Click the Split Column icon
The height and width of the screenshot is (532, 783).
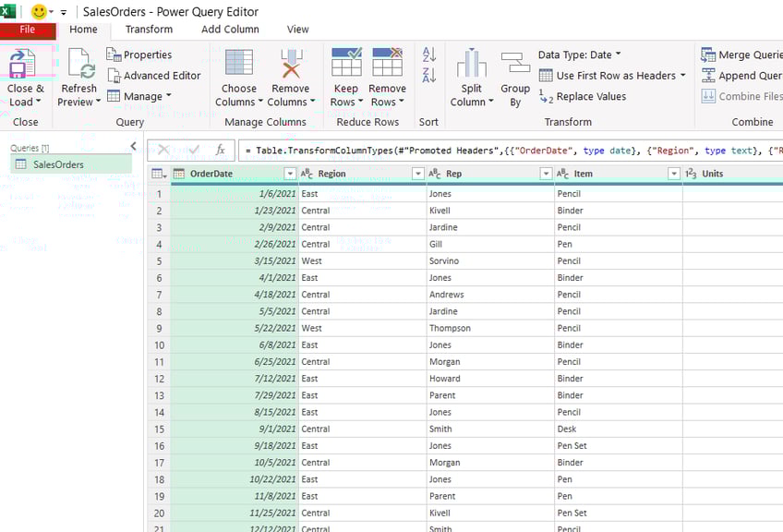pos(471,63)
